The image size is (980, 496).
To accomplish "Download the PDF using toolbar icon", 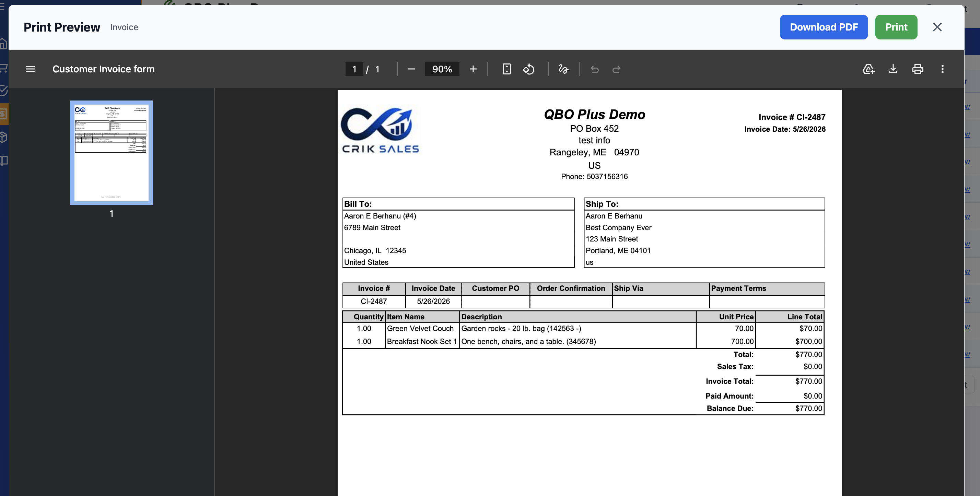I will tap(893, 69).
